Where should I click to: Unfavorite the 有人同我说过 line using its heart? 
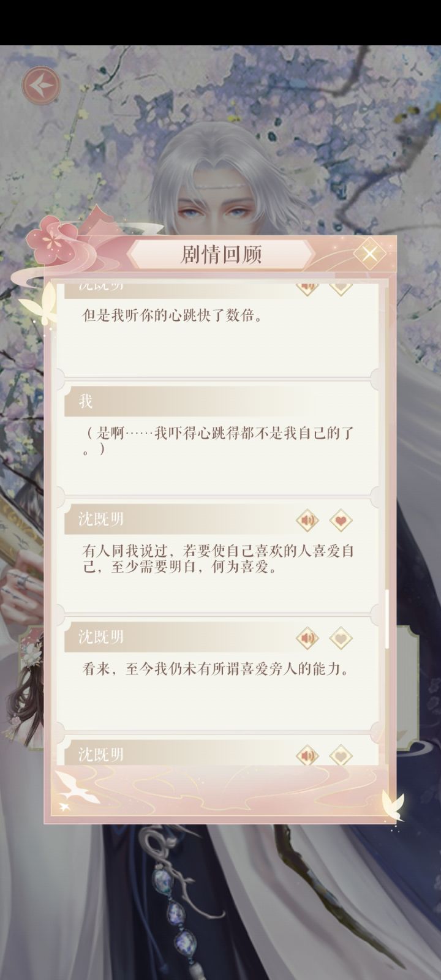tap(341, 521)
